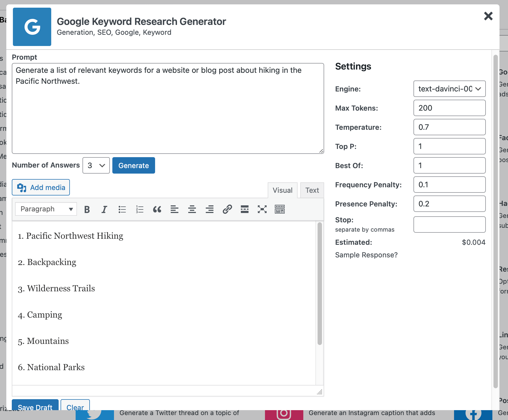Switch to the Visual editor tab

282,190
